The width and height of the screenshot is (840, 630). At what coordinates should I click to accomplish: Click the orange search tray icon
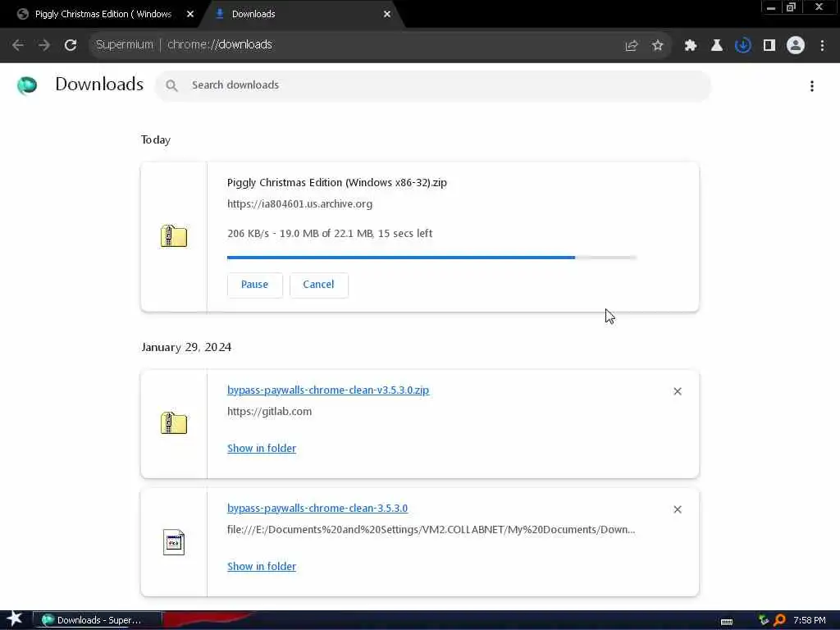click(x=780, y=620)
